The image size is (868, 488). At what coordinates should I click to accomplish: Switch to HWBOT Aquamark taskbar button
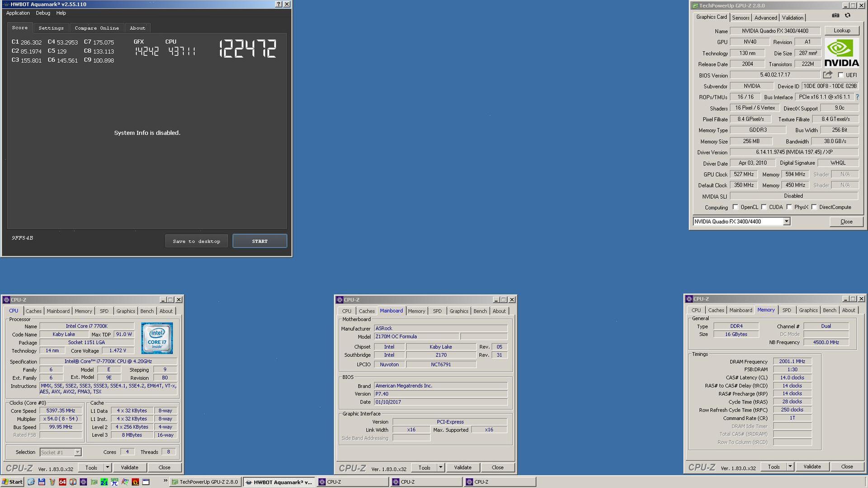coord(279,482)
